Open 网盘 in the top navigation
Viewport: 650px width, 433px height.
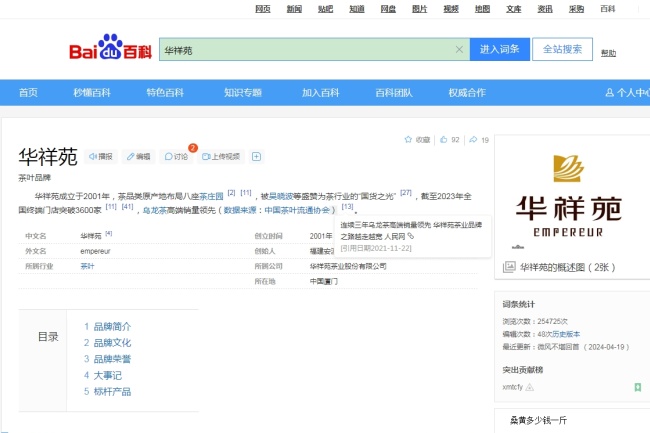388,9
